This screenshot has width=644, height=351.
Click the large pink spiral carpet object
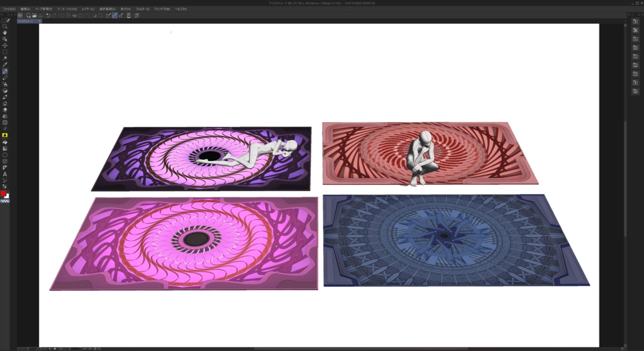pyautogui.click(x=184, y=243)
